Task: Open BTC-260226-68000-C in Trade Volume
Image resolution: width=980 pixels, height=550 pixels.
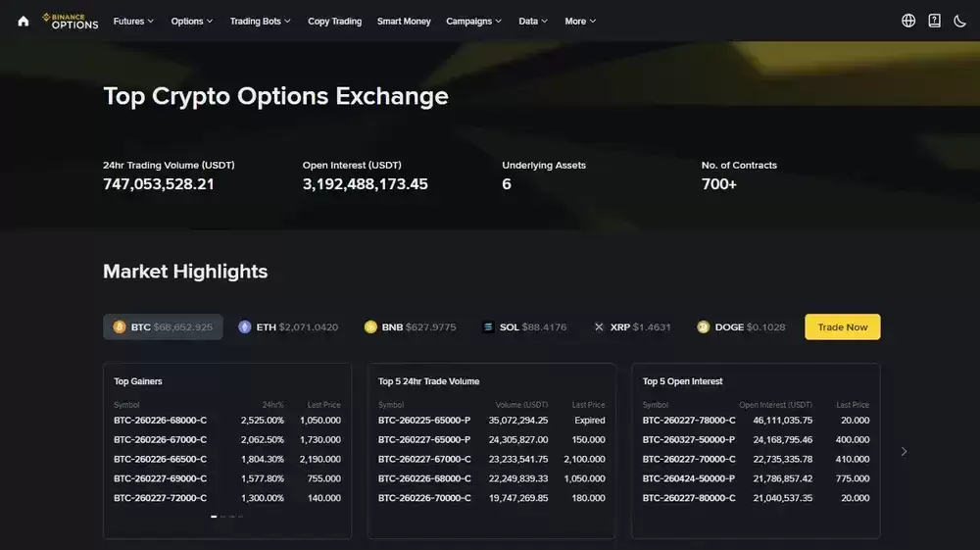Action: [x=491, y=478]
